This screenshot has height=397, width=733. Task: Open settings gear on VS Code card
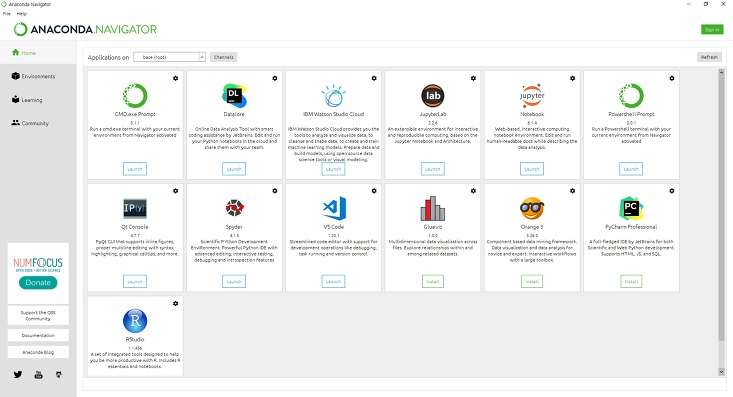point(374,191)
